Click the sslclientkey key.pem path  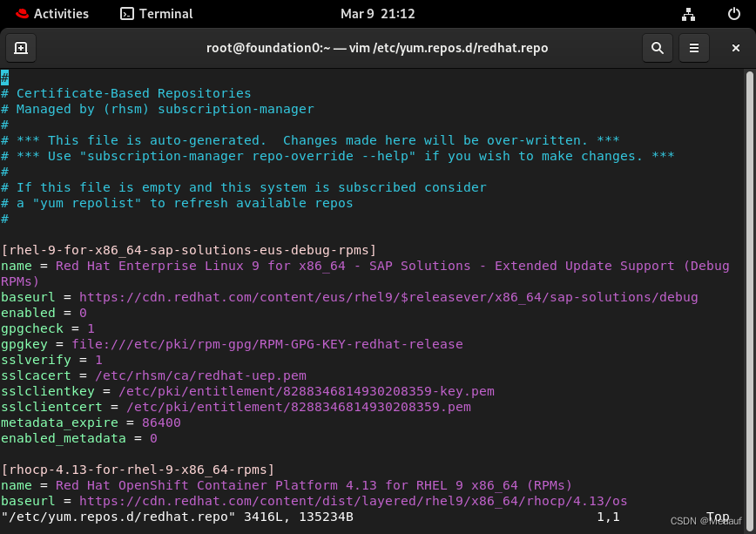click(x=307, y=391)
